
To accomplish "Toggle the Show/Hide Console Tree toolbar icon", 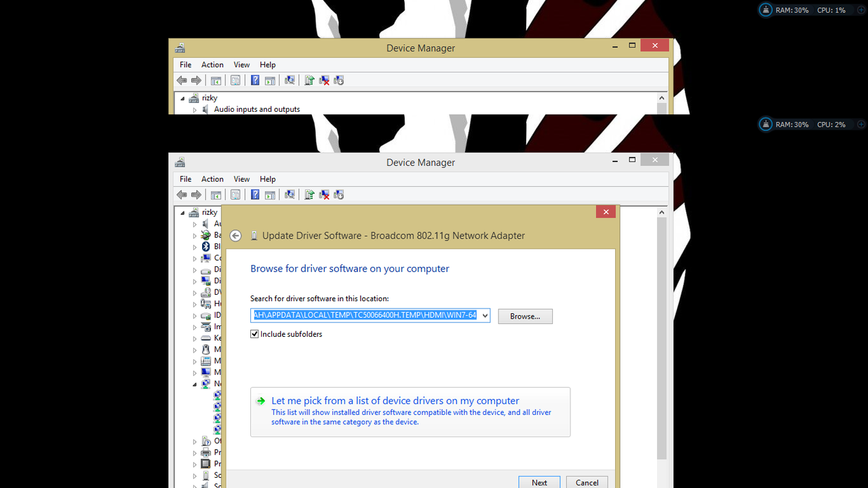I will click(x=215, y=195).
